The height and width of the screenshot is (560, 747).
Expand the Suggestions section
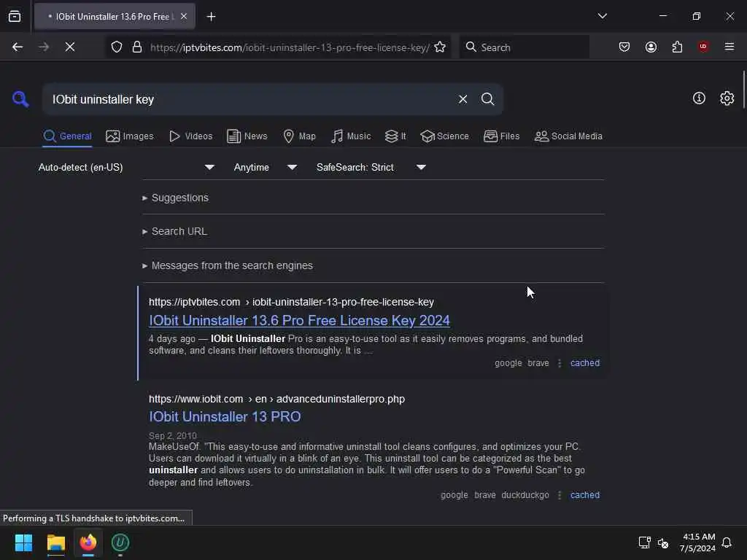[175, 198]
